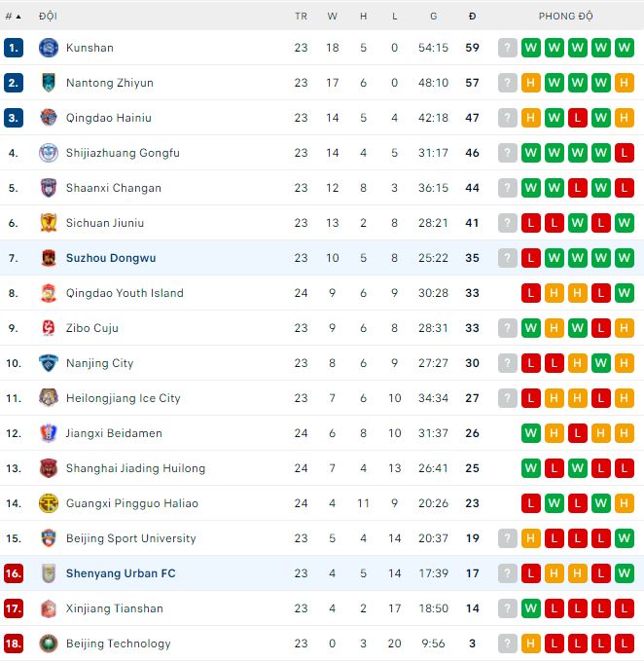The width and height of the screenshot is (644, 662).
Task: Open the Shaanxi Changan team page
Action: coord(114,188)
